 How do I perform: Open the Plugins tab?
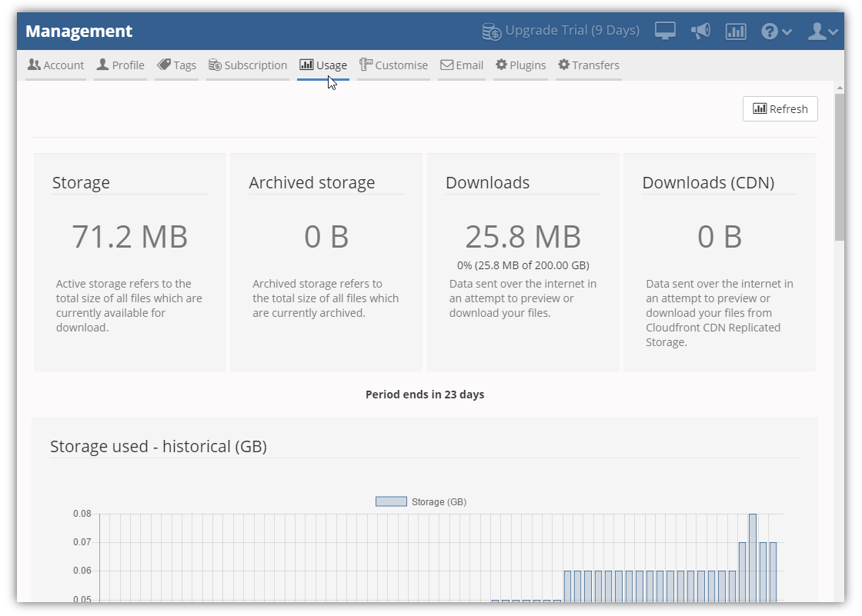point(520,65)
